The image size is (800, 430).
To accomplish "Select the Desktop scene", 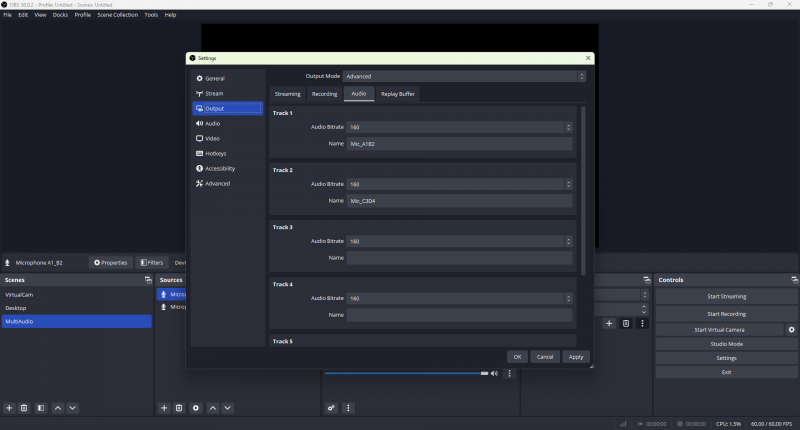I will [77, 308].
